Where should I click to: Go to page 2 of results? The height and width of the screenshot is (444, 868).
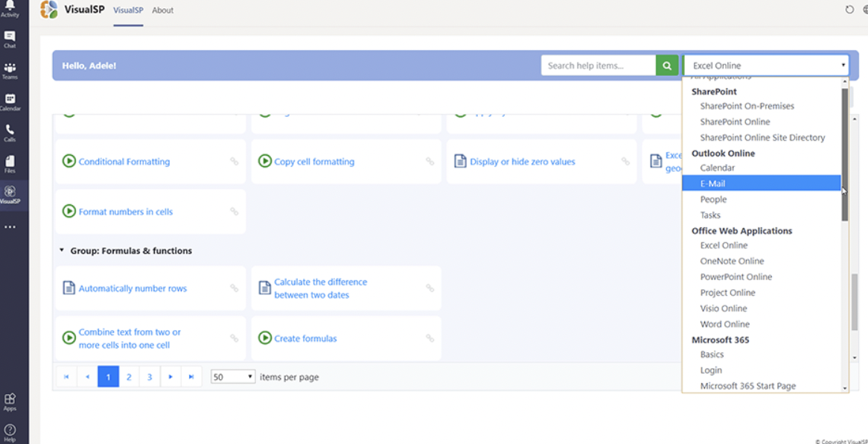[129, 377]
